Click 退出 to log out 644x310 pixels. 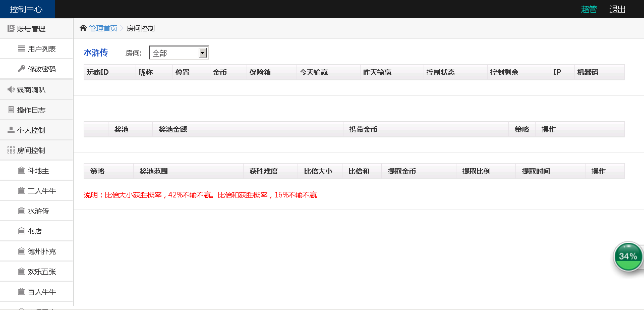pos(617,9)
